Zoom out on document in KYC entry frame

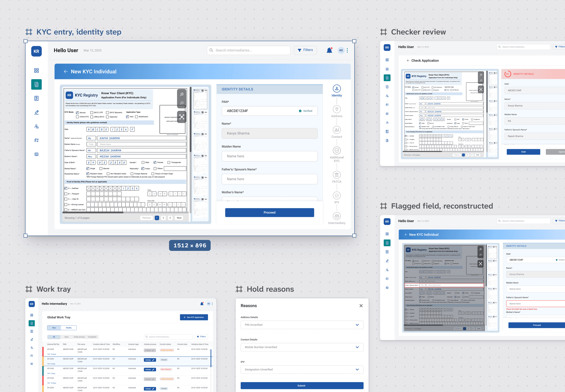(182, 103)
